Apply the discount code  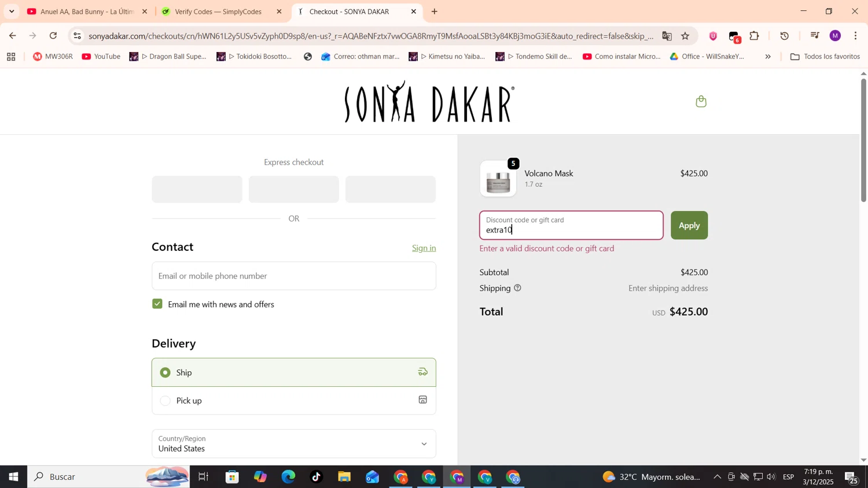tap(689, 225)
